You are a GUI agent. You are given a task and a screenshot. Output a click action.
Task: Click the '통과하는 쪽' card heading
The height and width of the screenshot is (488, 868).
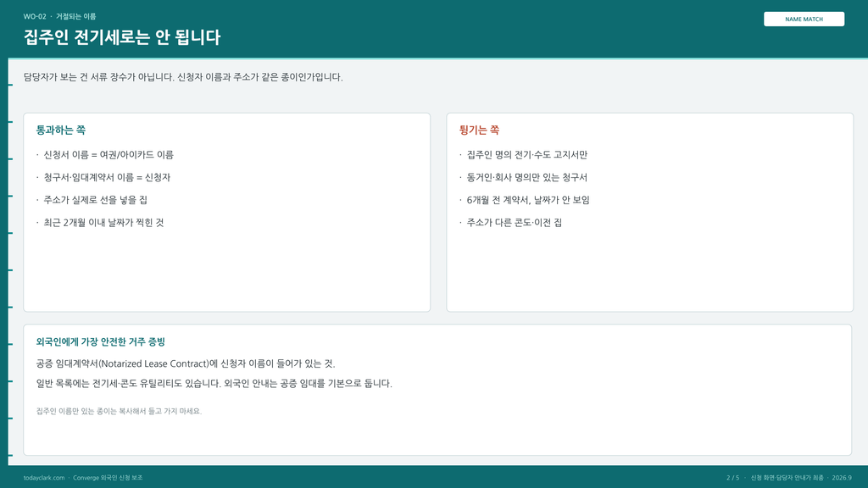[x=61, y=130]
